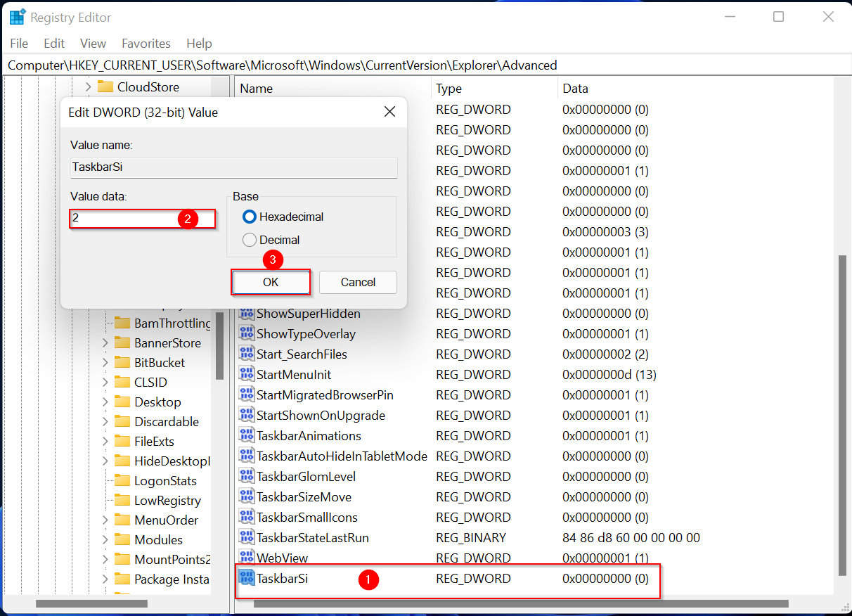Click the tree pane horizontal scrollbar thumb
Screen dimensions: 852x616
coord(91,603)
